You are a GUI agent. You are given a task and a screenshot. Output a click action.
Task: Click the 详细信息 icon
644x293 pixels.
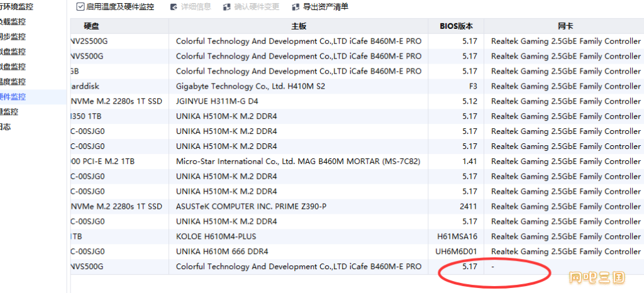[174, 7]
